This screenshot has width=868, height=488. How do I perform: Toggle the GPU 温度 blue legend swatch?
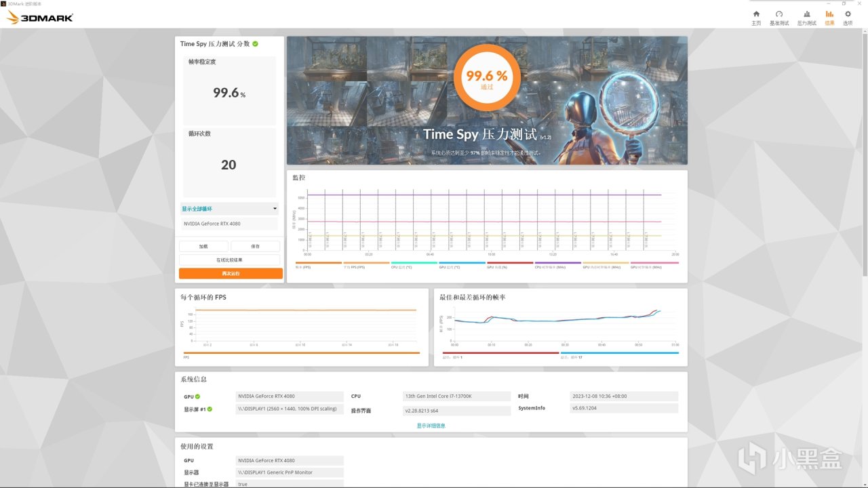[462, 263]
